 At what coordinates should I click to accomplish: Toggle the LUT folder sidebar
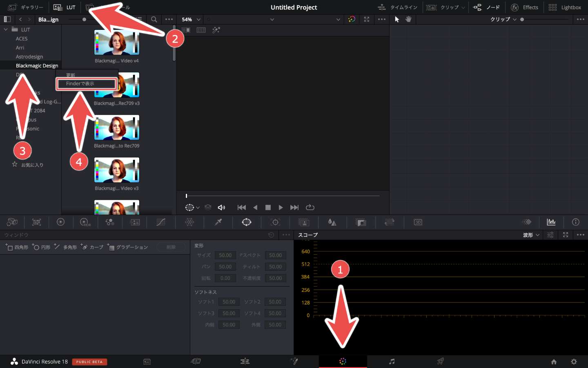(7, 19)
